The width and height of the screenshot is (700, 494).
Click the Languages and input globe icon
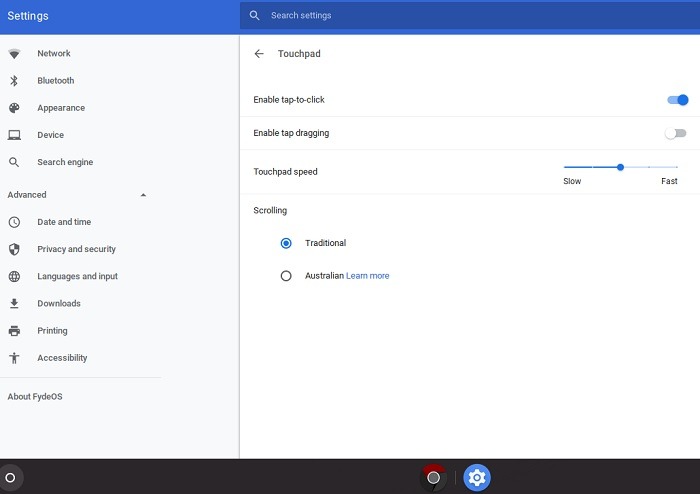pyautogui.click(x=14, y=276)
